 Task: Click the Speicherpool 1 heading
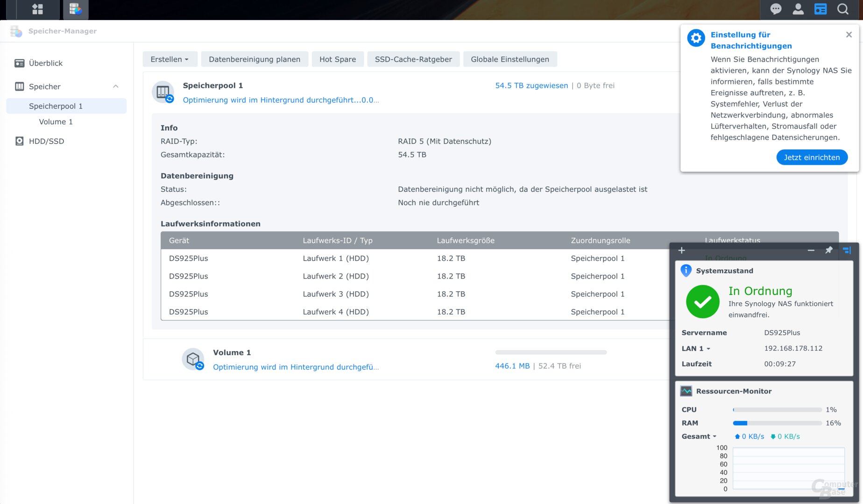(x=212, y=85)
